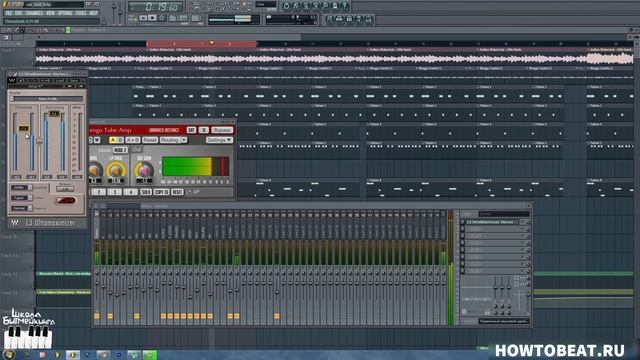Click the LP Freq knob in Tube Amp

click(116, 170)
